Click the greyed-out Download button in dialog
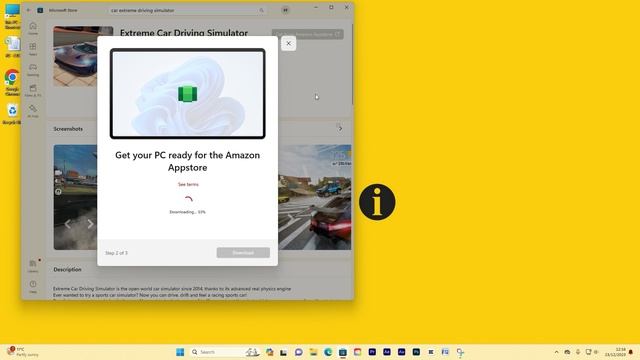 pyautogui.click(x=243, y=253)
